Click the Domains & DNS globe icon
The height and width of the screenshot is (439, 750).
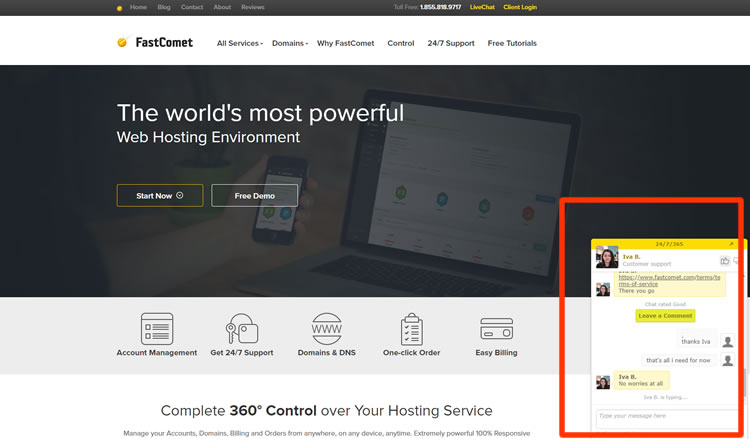[x=327, y=329]
